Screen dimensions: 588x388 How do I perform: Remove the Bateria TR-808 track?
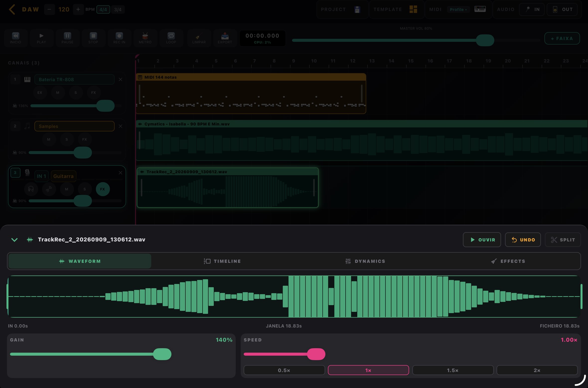point(120,79)
